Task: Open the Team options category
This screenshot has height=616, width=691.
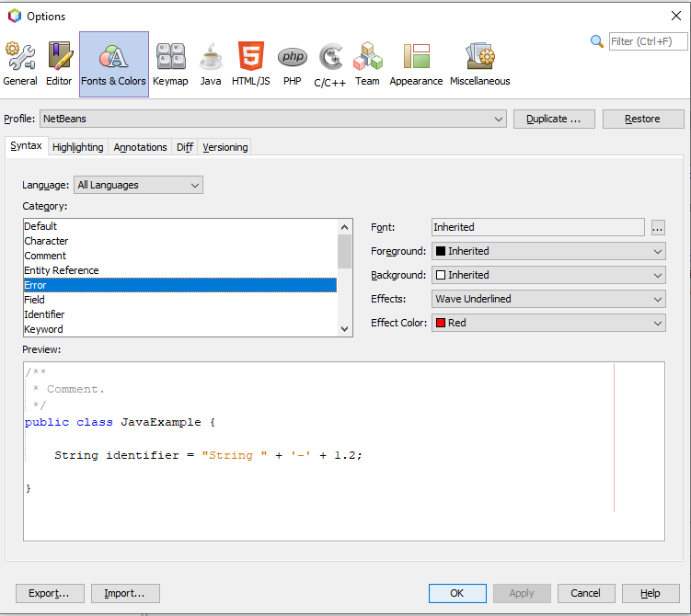Action: click(x=367, y=63)
